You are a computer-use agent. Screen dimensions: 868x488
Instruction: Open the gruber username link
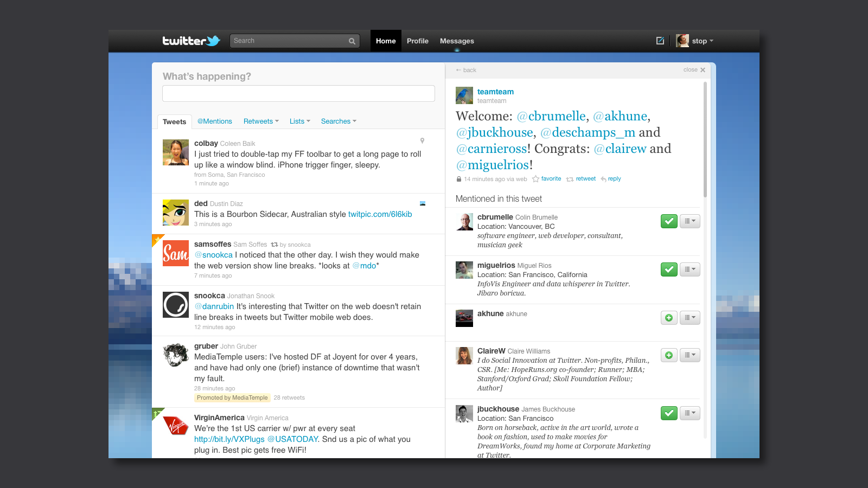(x=206, y=346)
